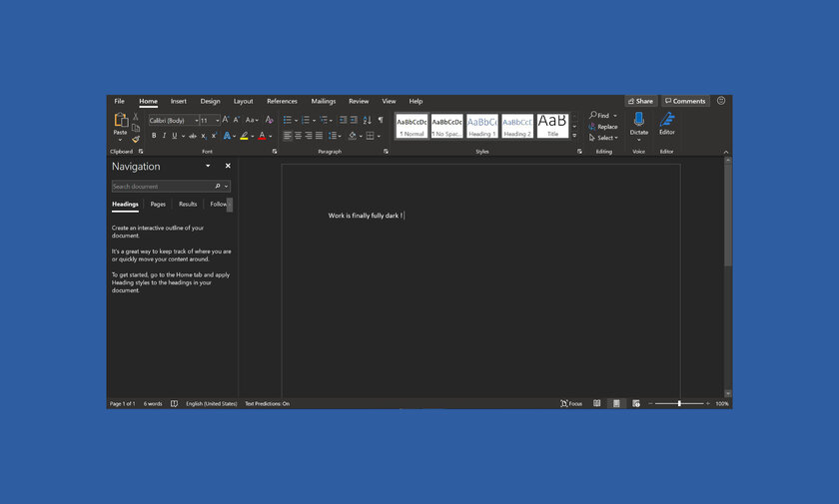
Task: Open search options dropdown in Navigation
Action: pos(227,187)
